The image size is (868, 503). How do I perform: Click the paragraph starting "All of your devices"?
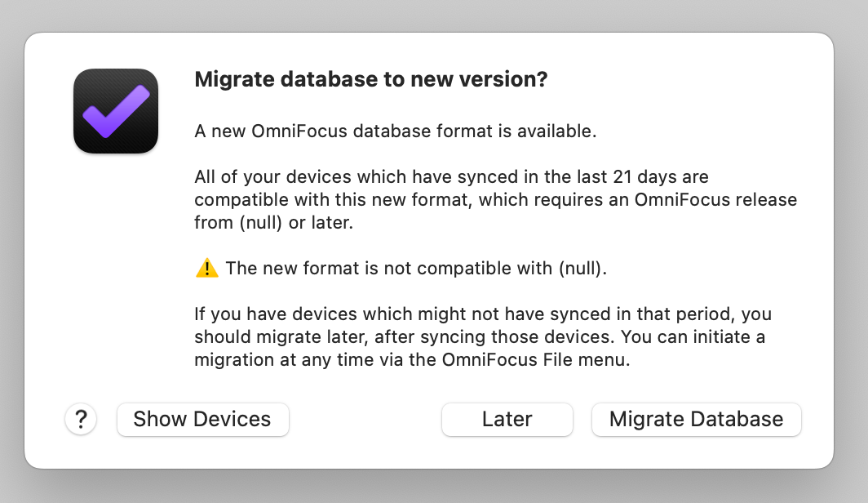495,199
